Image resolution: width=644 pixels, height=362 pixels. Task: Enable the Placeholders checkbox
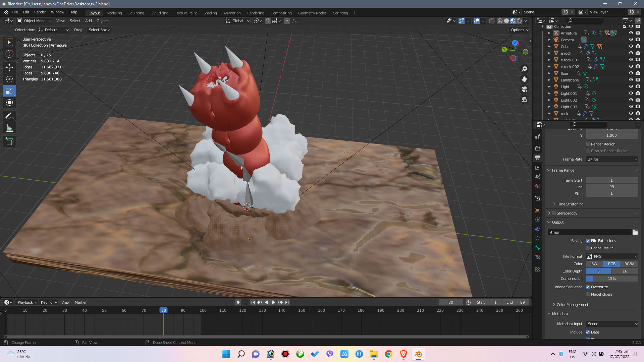[588, 294]
